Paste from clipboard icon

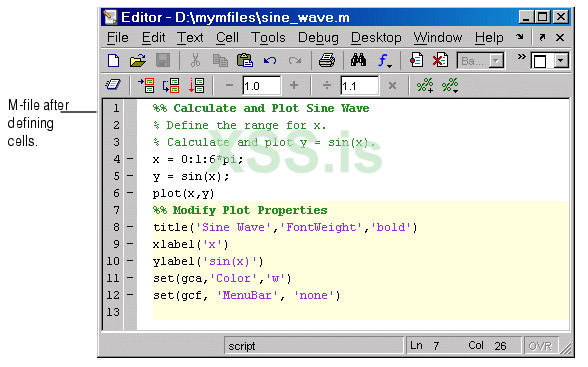(245, 60)
